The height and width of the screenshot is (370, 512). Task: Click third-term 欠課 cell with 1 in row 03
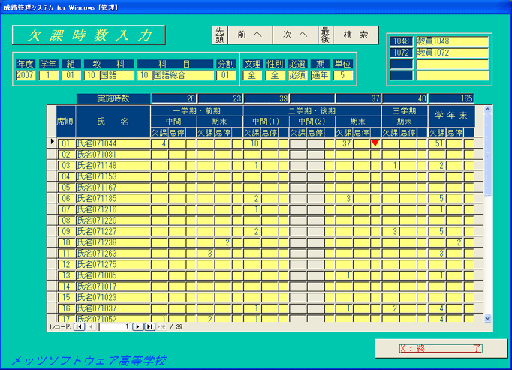pos(390,166)
